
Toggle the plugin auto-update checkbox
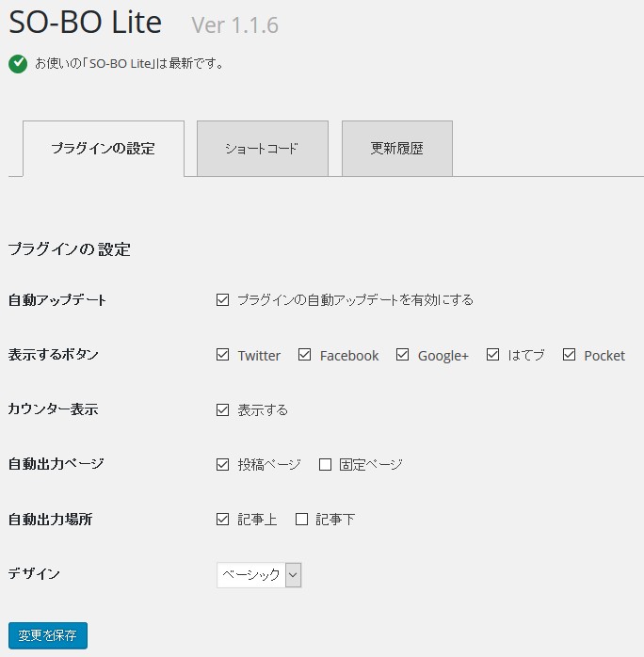[223, 300]
